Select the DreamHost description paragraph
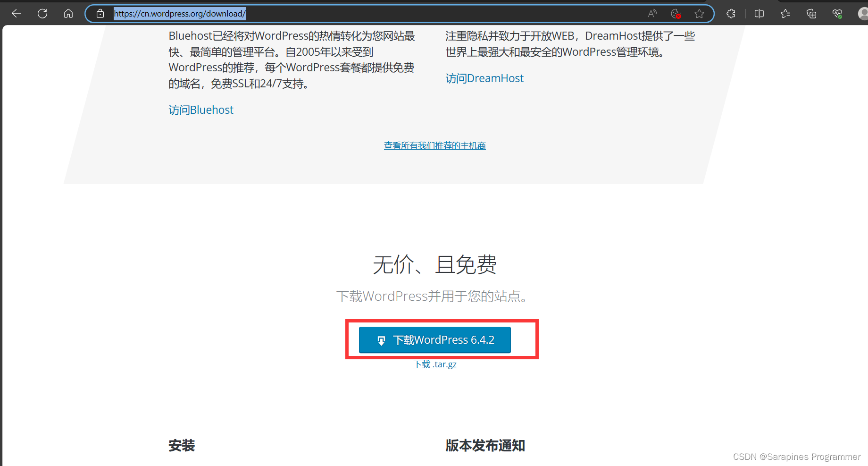 pos(570,44)
